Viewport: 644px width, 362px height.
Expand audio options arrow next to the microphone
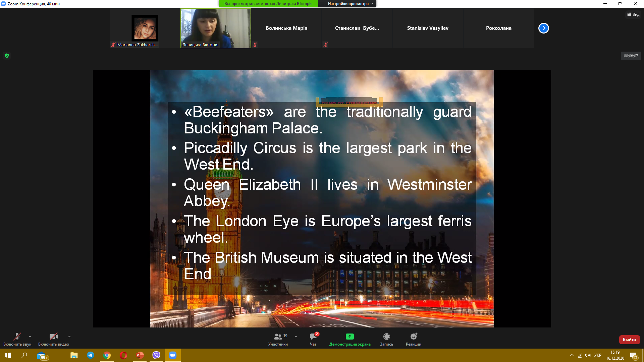click(x=30, y=337)
